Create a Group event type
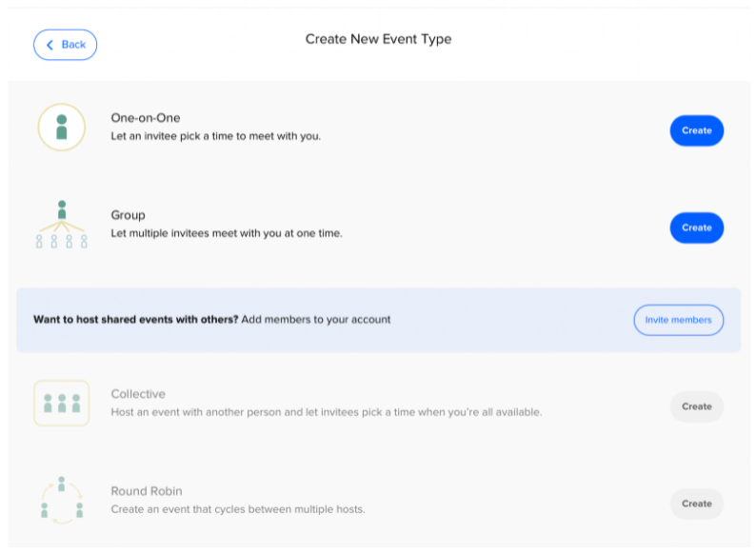 696,228
